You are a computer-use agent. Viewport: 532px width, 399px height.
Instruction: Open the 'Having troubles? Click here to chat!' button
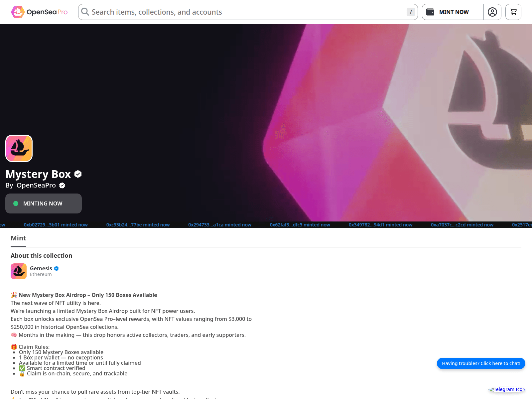coord(481,363)
